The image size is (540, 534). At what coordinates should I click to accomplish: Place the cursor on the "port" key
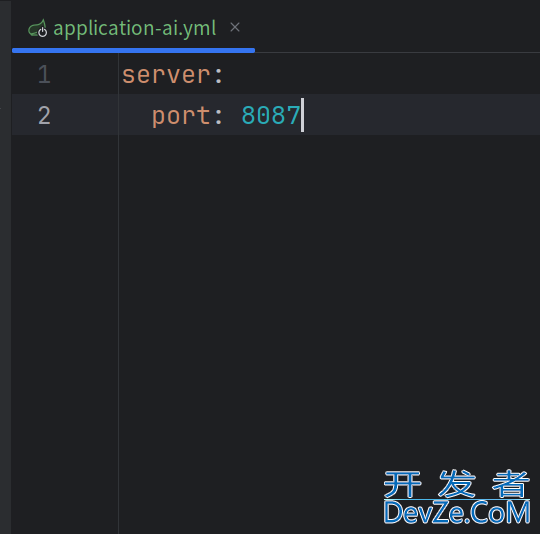click(181, 116)
